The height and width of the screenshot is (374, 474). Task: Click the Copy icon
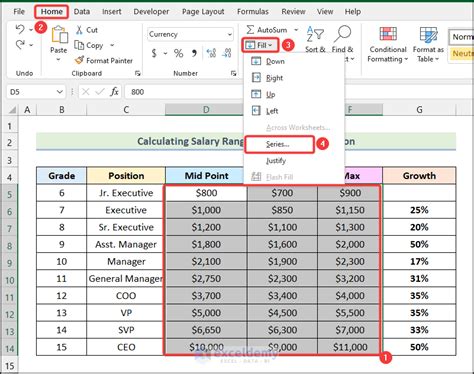pyautogui.click(x=79, y=45)
